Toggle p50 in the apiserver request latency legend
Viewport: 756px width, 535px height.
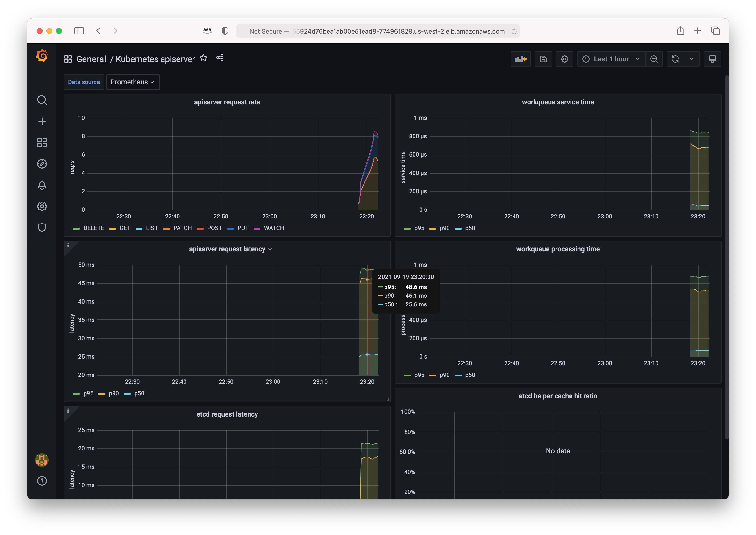[x=139, y=393]
